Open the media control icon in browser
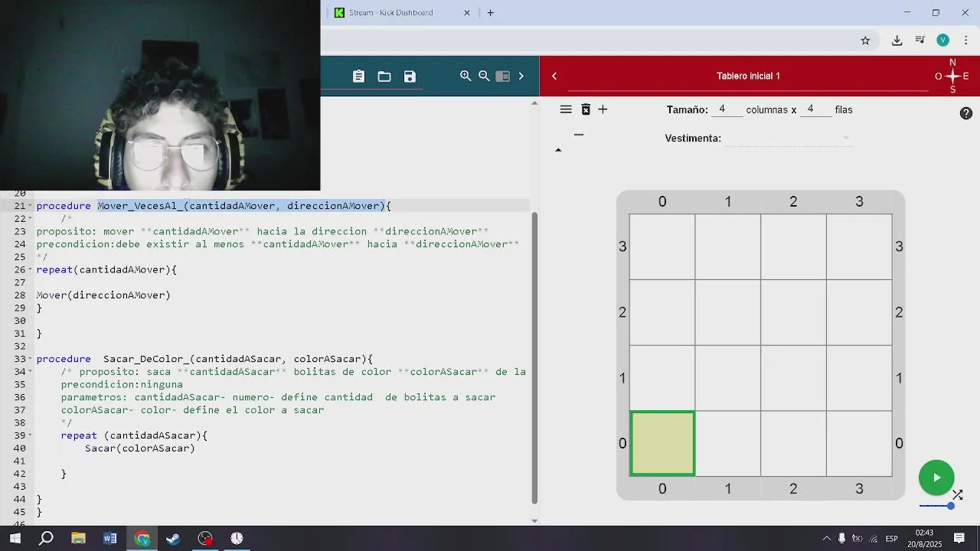Viewport: 980px width, 551px height. (920, 41)
